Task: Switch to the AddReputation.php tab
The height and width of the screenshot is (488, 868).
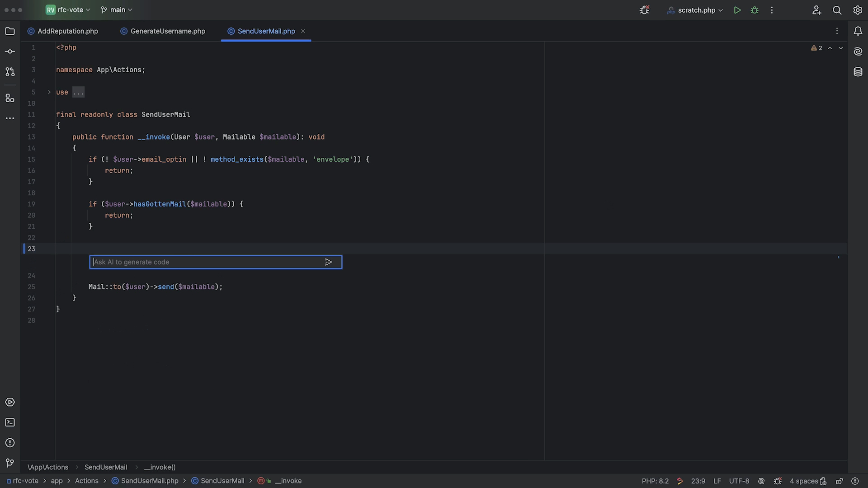Action: [x=67, y=31]
